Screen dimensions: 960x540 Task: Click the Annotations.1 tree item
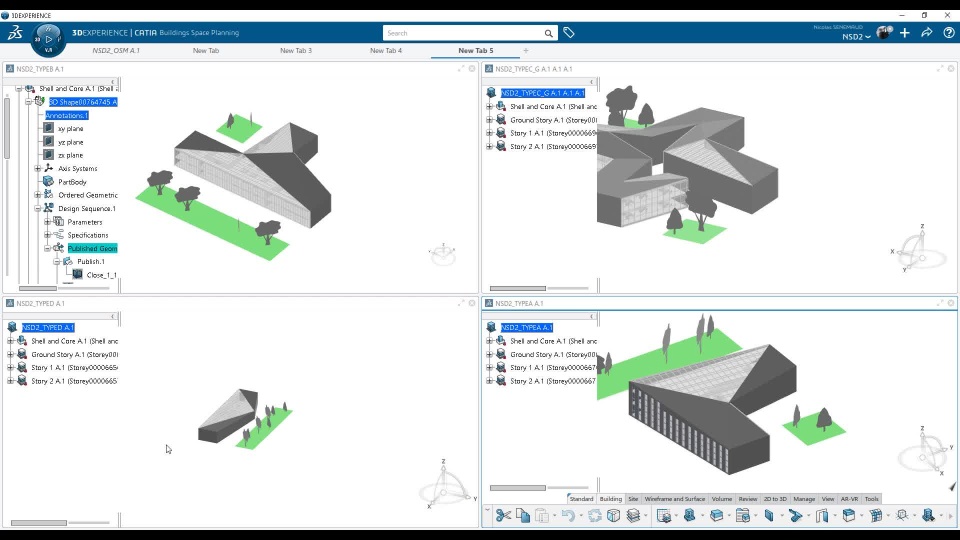pyautogui.click(x=67, y=115)
